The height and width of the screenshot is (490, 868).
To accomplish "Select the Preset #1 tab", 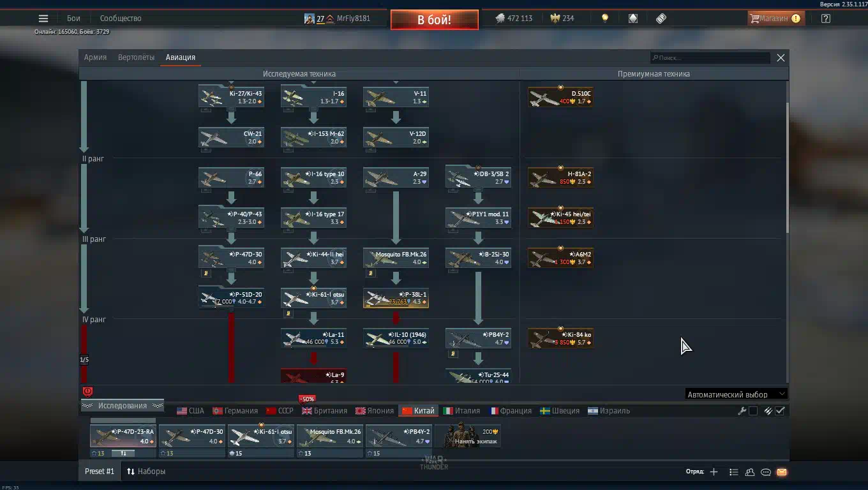I will pyautogui.click(x=100, y=471).
